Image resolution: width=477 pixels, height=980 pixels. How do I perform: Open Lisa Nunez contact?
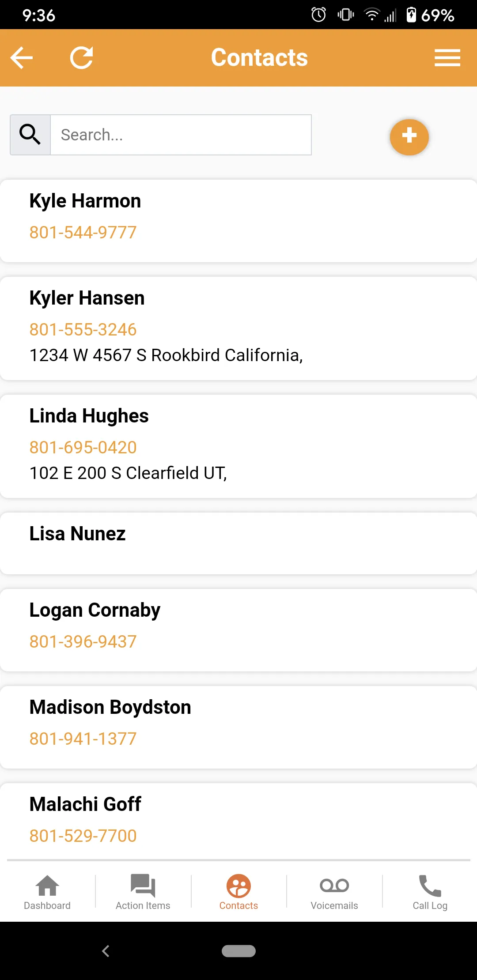coord(238,543)
